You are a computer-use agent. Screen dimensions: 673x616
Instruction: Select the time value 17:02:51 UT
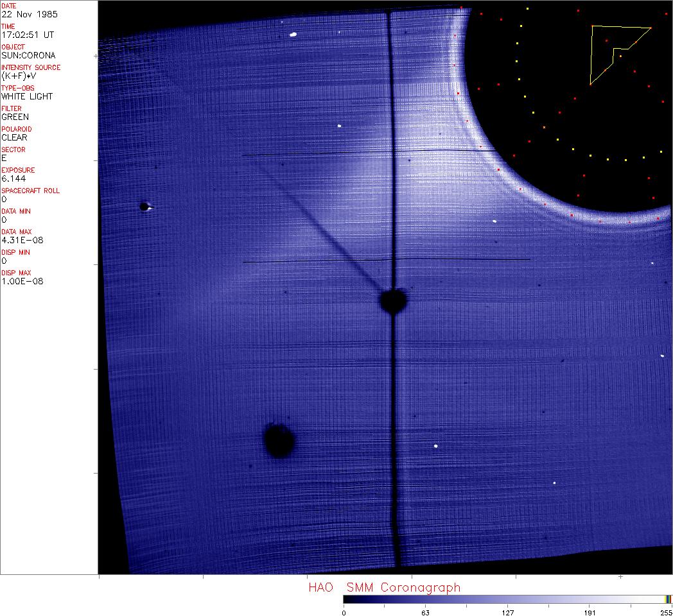23,35
